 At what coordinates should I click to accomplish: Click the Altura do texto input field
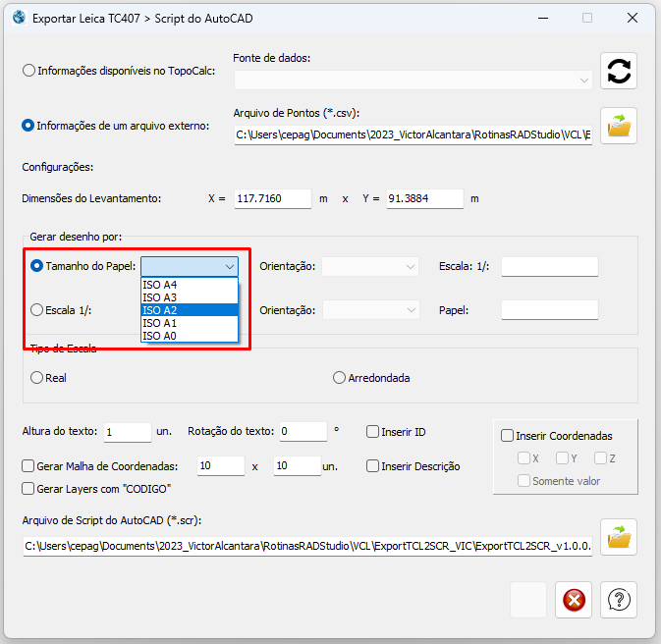click(x=127, y=432)
